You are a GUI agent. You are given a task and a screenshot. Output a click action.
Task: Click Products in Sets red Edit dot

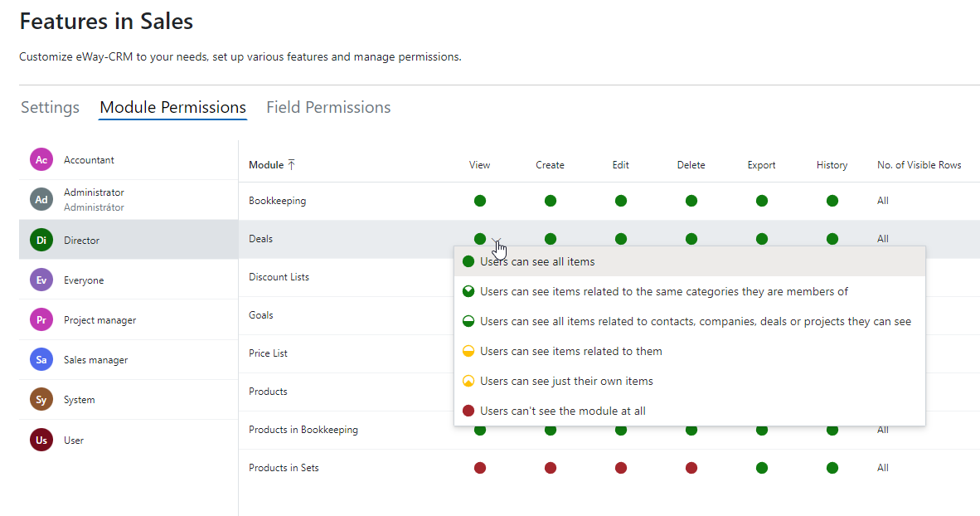click(x=621, y=468)
